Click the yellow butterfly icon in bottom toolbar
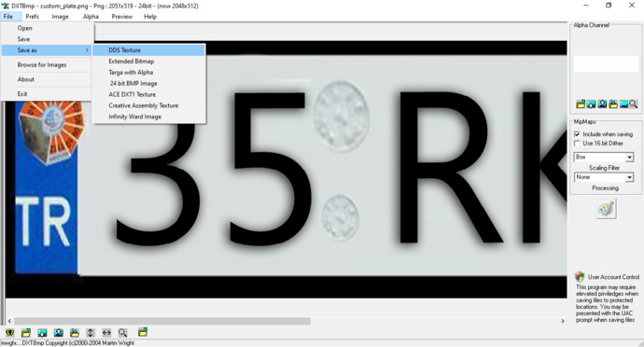Screen dimensions: 644x347 10,333
